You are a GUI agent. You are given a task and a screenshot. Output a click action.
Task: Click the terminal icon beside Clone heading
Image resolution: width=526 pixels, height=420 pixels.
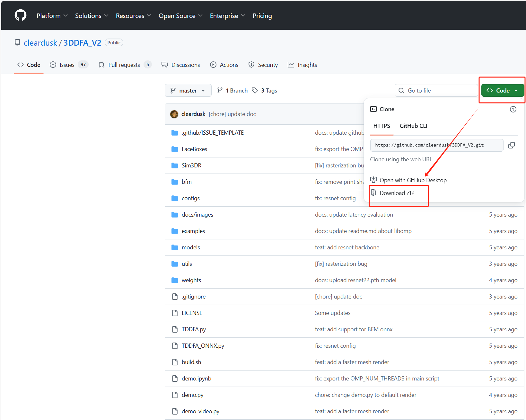point(373,109)
